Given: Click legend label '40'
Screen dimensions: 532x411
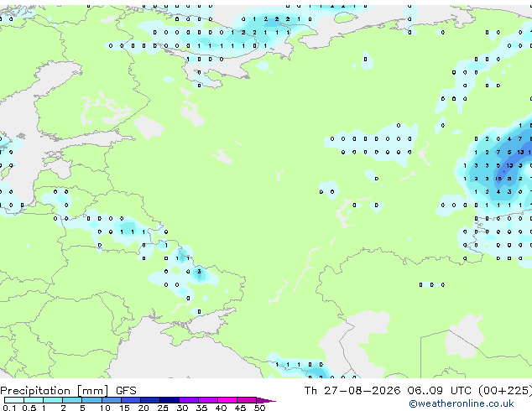Looking at the screenshot, I should 221,408.
